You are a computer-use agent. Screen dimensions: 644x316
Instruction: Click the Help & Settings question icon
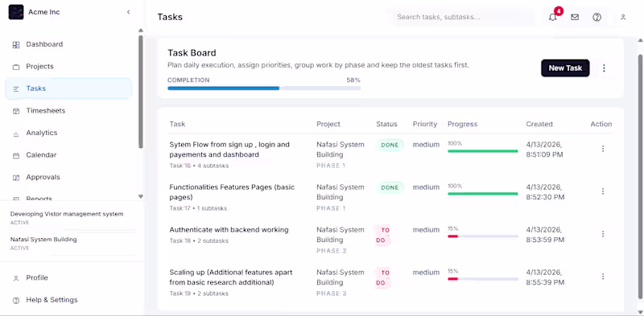pyautogui.click(x=16, y=301)
